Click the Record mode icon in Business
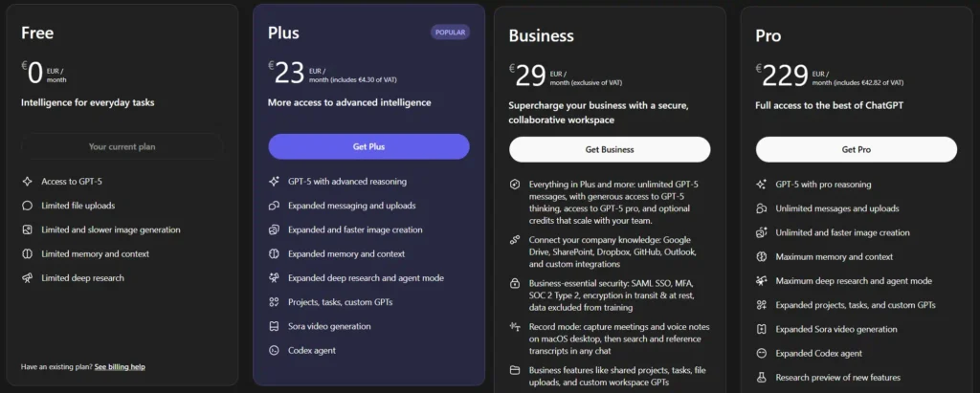Screen dimensions: 980x393 tap(515, 326)
